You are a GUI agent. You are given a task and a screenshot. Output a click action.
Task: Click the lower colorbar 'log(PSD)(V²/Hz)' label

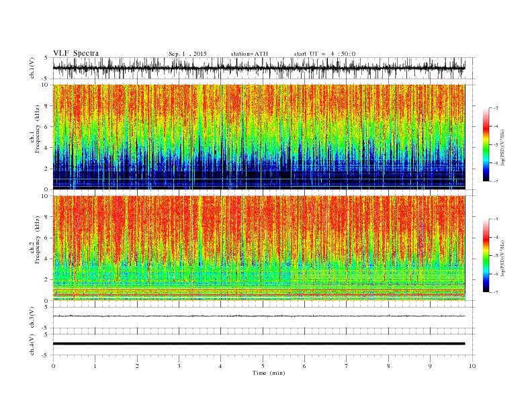502,258
